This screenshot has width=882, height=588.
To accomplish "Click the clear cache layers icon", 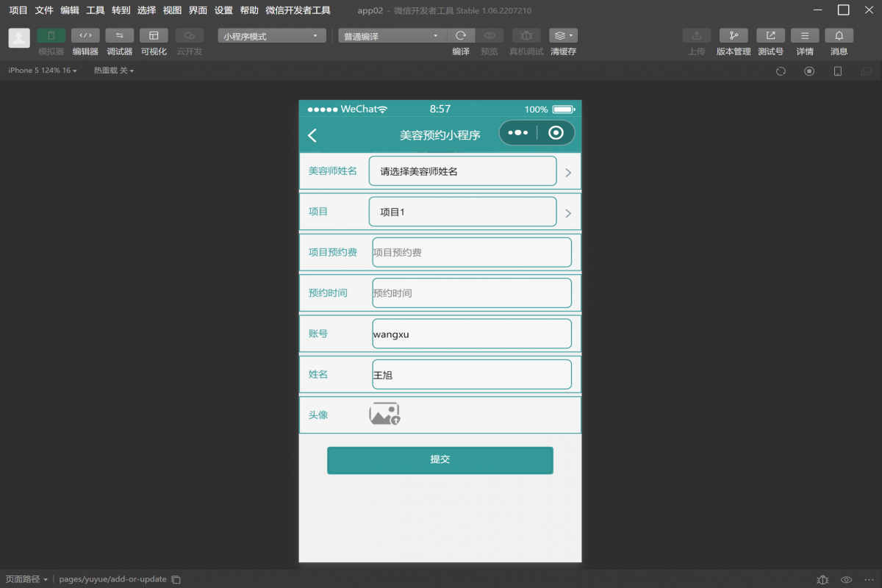I will (562, 35).
